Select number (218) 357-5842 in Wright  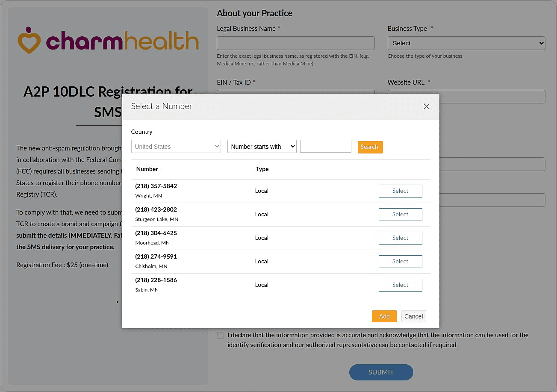(x=400, y=191)
